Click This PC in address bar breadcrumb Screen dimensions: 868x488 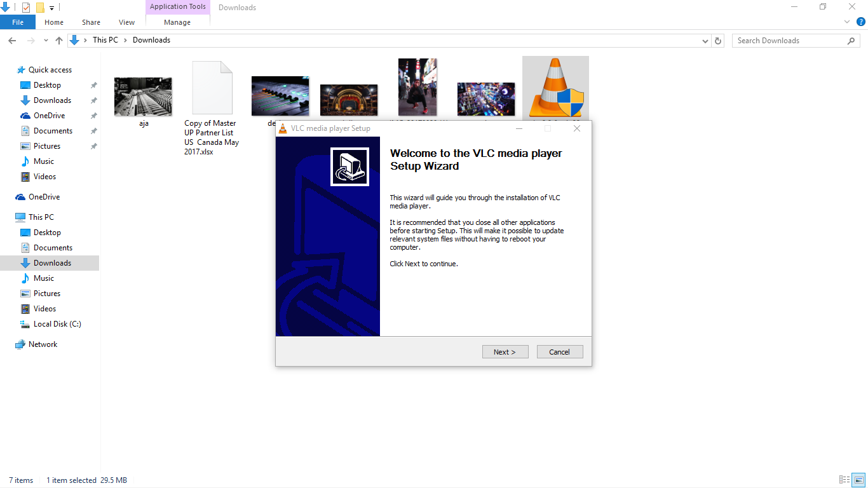coord(105,40)
